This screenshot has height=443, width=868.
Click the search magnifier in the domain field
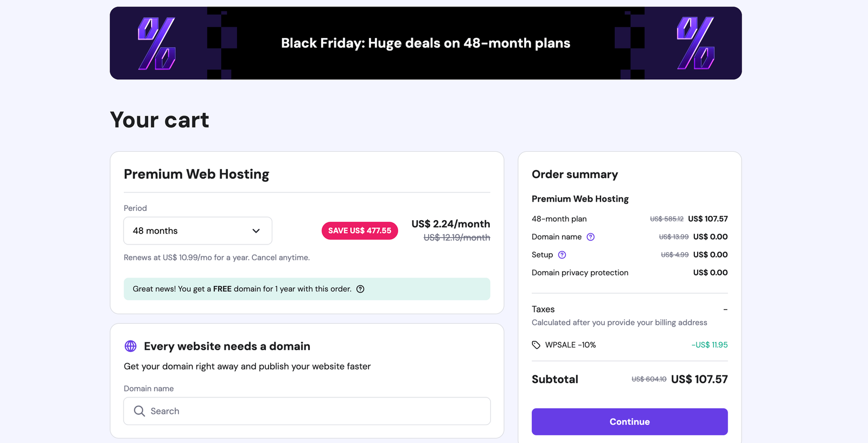[139, 411]
